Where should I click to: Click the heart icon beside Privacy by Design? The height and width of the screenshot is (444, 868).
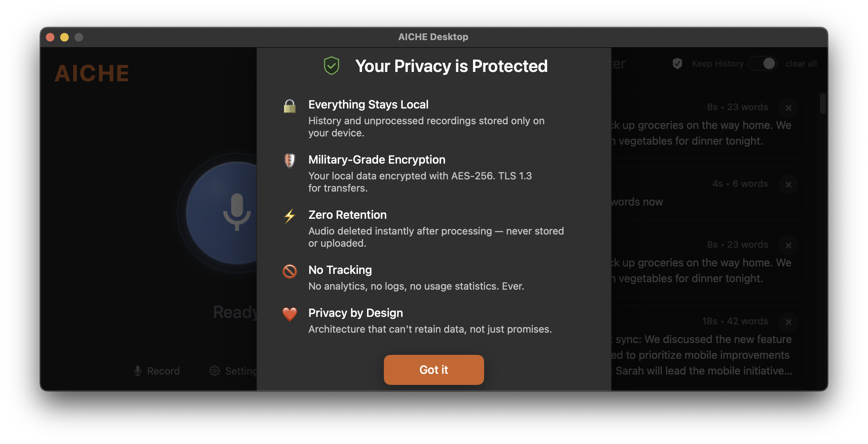tap(289, 314)
